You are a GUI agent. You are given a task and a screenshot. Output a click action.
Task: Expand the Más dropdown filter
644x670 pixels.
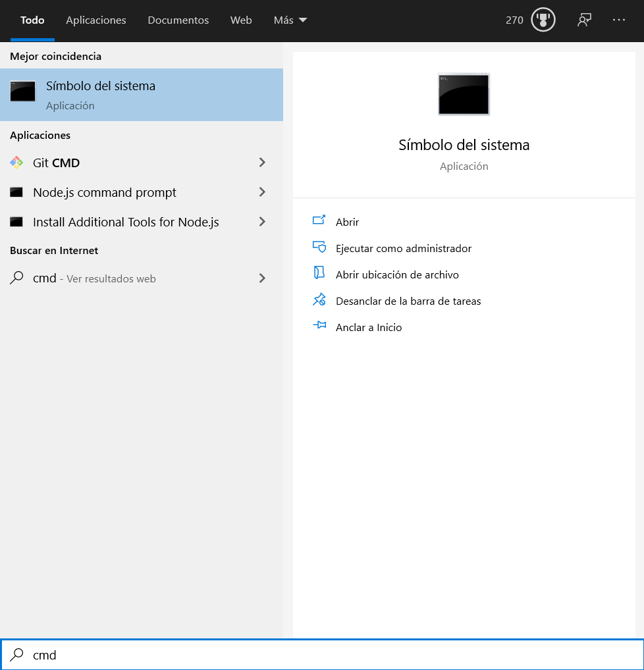click(x=290, y=20)
